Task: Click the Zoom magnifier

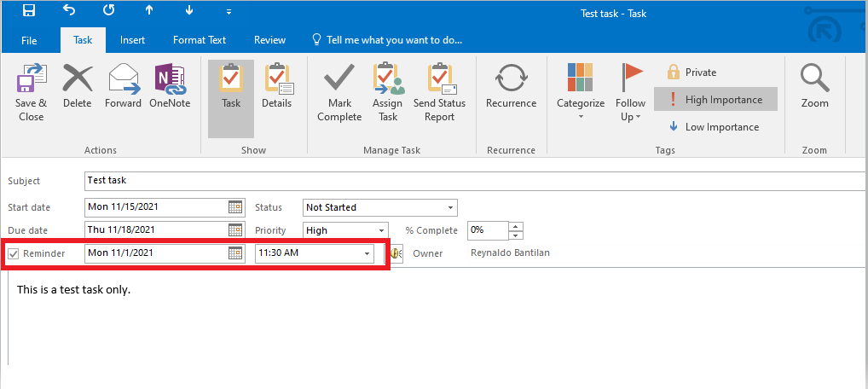Action: pyautogui.click(x=815, y=86)
